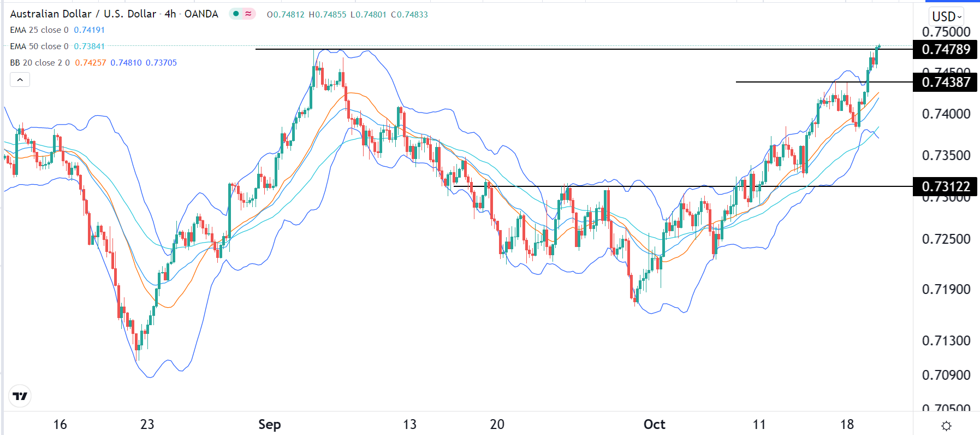The width and height of the screenshot is (980, 435).
Task: Click the pink delayed-data wave icon
Action: point(248,14)
